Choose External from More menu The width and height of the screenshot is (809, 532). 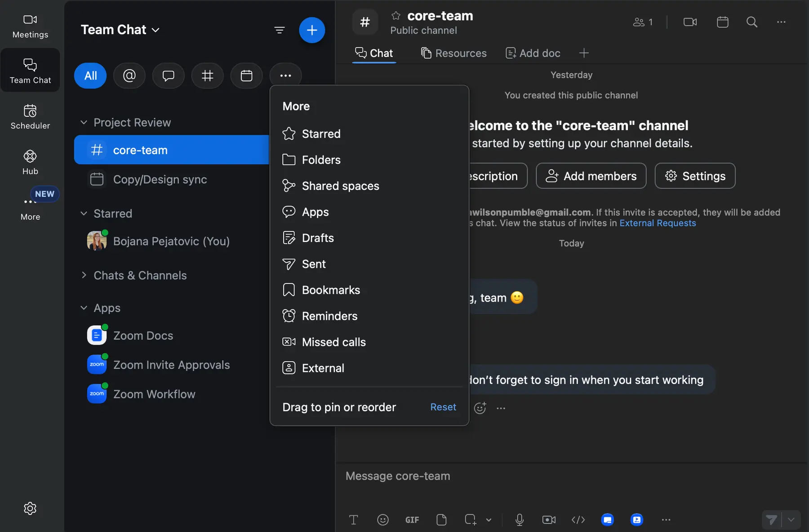(369, 368)
